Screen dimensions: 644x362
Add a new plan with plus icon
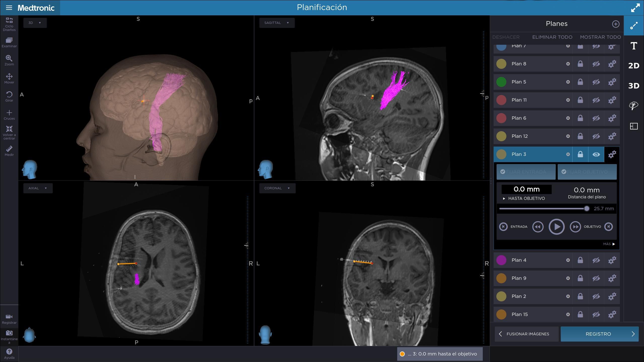[616, 24]
